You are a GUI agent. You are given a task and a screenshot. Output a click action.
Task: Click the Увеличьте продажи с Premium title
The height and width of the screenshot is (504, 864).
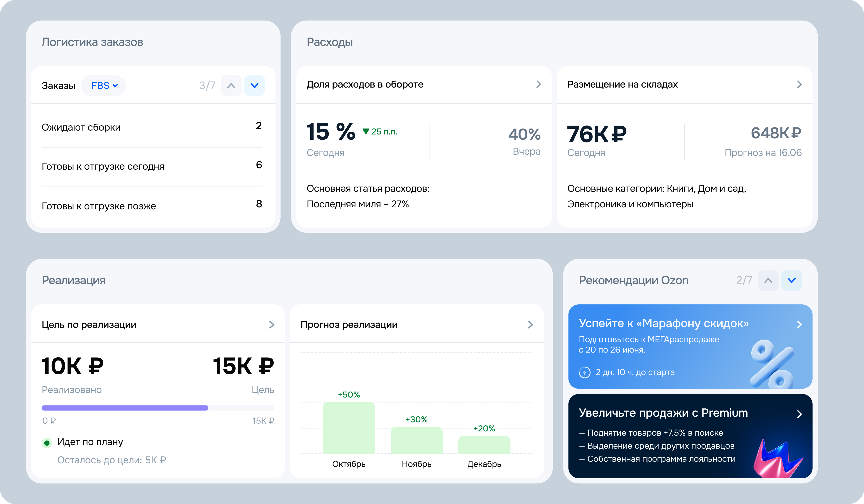point(663,413)
